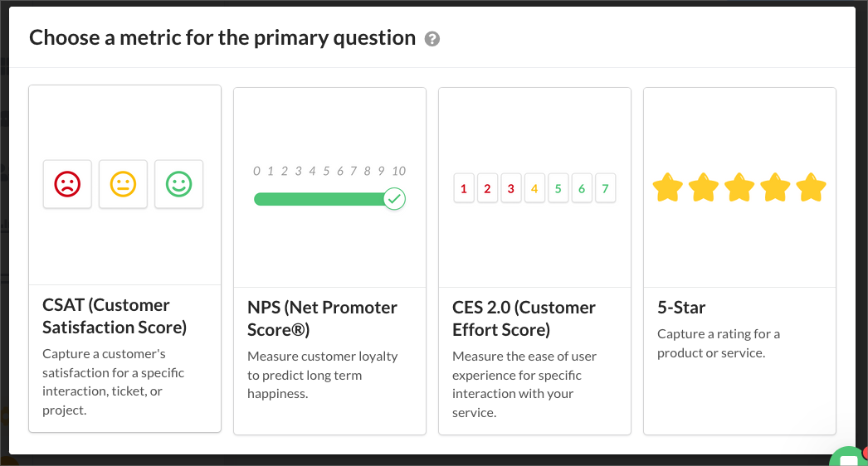Select the red sad face icon
Screen dimensions: 868x466
(67, 184)
